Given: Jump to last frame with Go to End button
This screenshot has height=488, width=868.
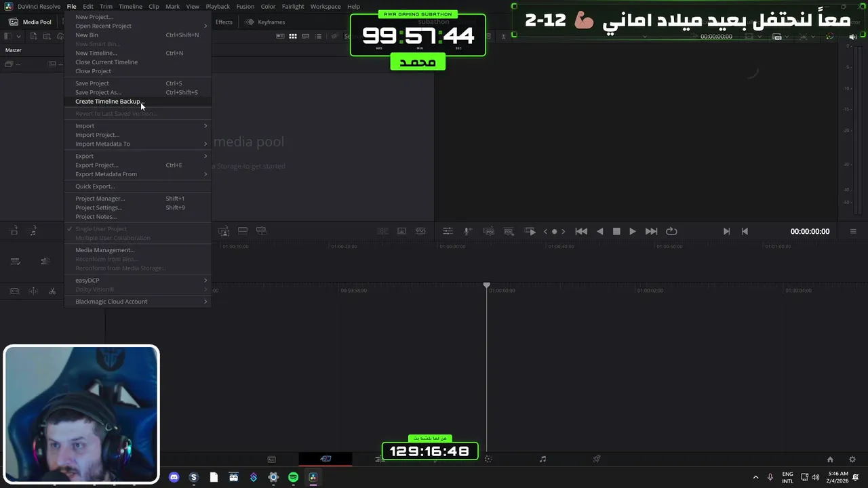Looking at the screenshot, I should coord(651,231).
